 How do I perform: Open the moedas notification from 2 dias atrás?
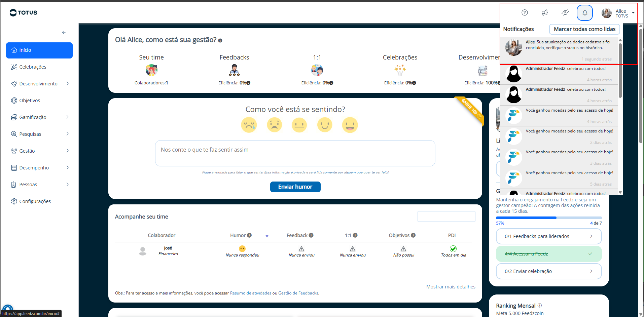point(559,136)
